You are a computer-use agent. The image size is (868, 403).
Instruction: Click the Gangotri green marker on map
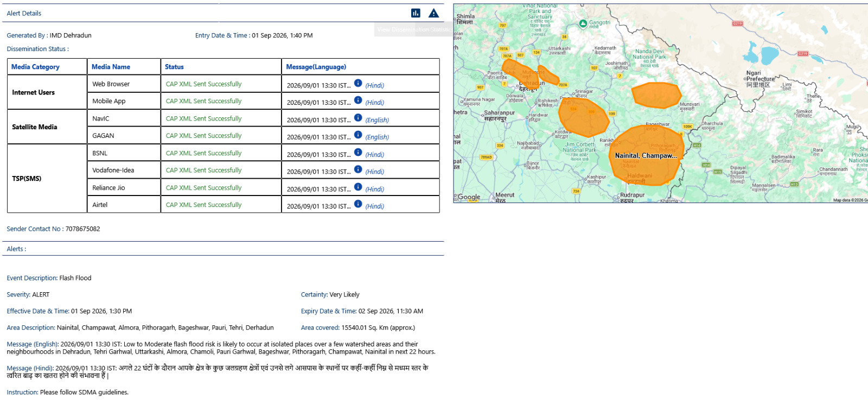583,23
